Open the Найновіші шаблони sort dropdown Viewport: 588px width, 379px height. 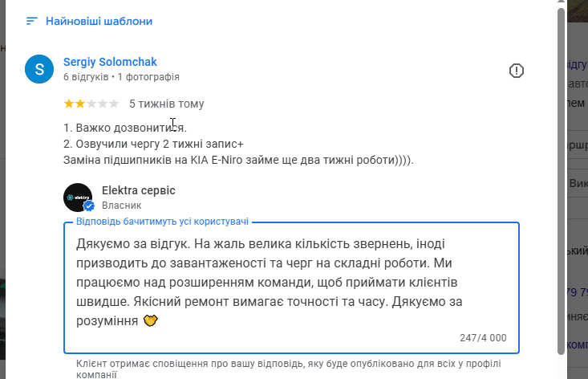click(99, 22)
